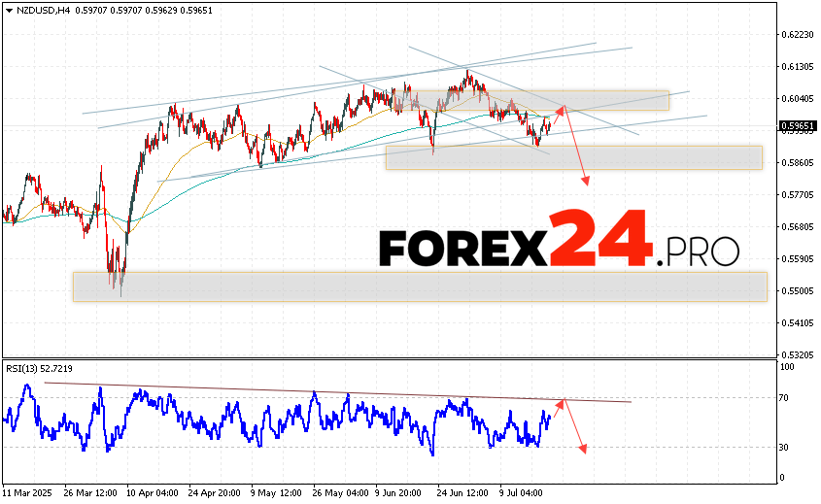Select the current price tag 0.59651

(796, 125)
